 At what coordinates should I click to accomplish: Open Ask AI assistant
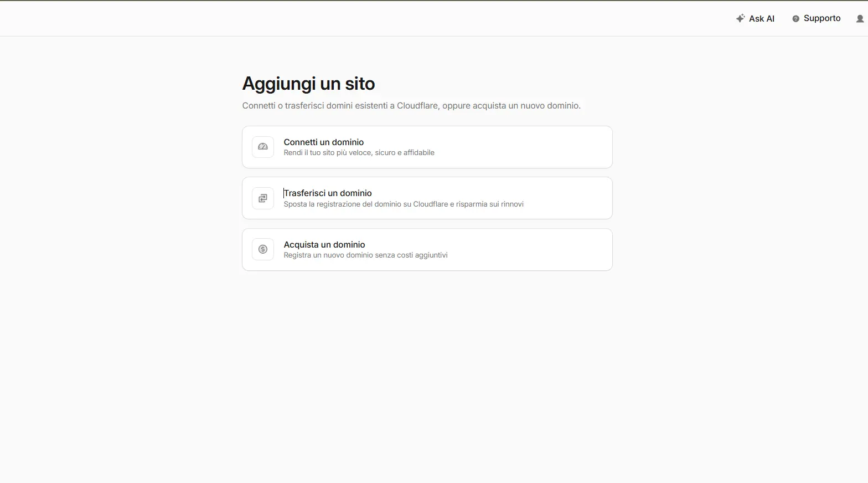(755, 18)
